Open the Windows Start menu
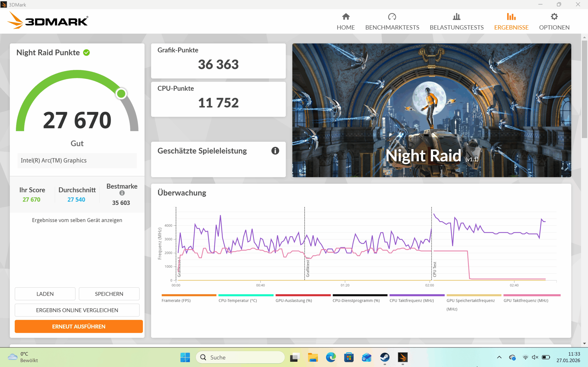588x367 pixels. click(x=185, y=357)
